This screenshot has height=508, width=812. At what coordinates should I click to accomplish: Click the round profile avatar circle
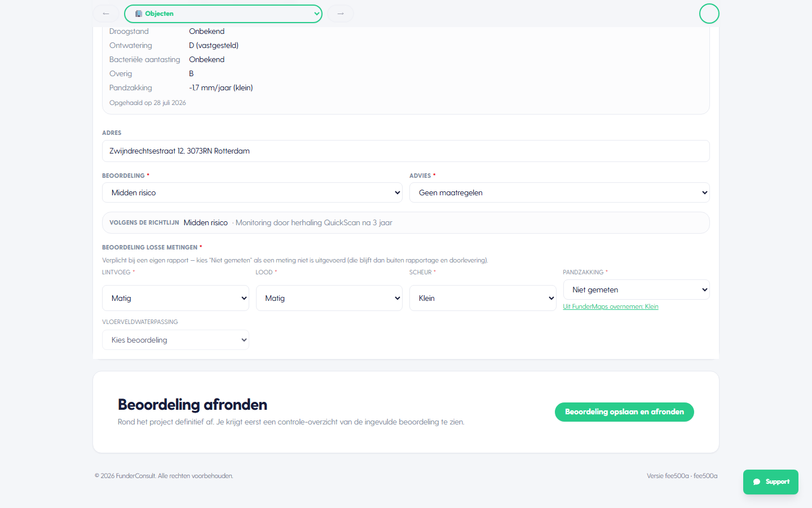click(x=709, y=14)
